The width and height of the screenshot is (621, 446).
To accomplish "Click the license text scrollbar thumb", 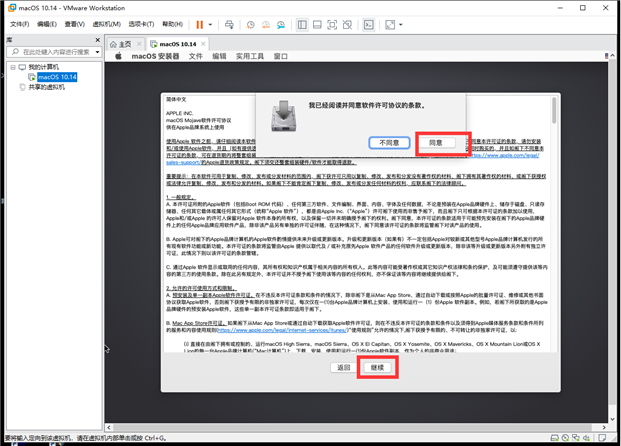I will (554, 111).
